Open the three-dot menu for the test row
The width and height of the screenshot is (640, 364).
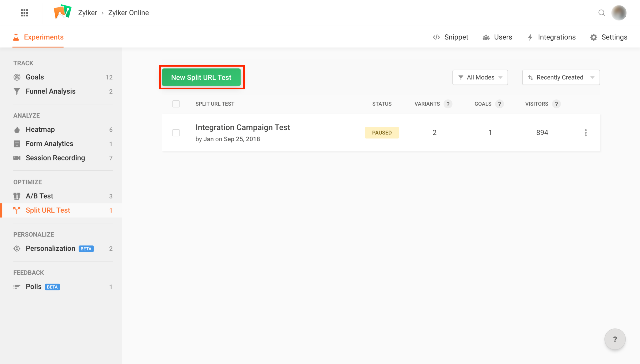point(585,133)
